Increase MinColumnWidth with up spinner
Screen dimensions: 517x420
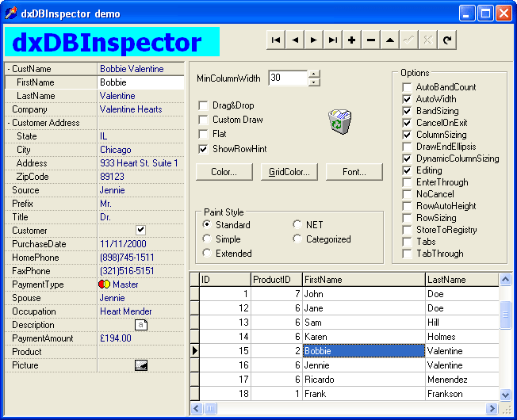[314, 74]
